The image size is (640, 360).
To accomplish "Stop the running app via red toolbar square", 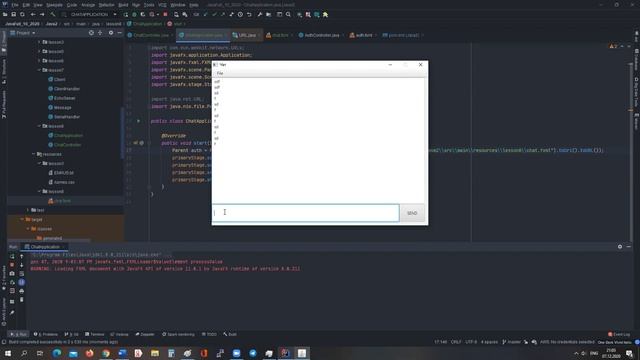I will point(165,14).
